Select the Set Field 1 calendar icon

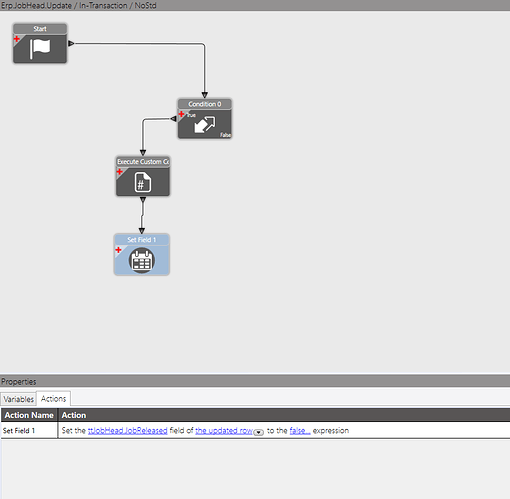click(x=142, y=260)
